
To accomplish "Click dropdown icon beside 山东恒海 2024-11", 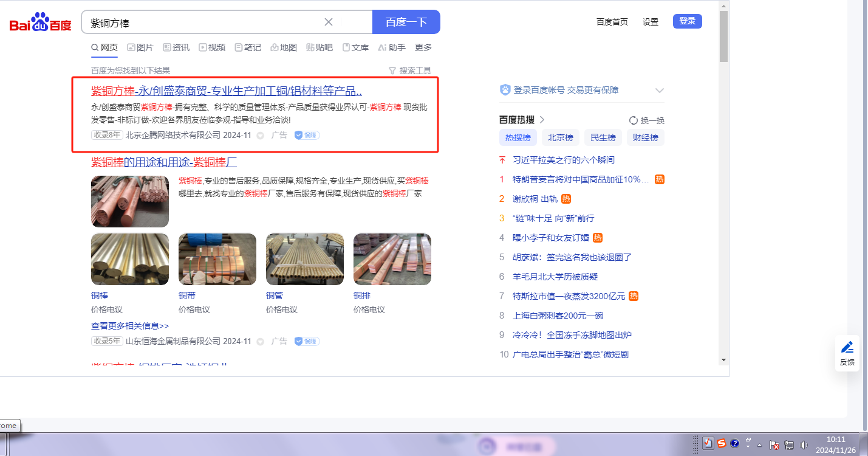I will (x=260, y=342).
